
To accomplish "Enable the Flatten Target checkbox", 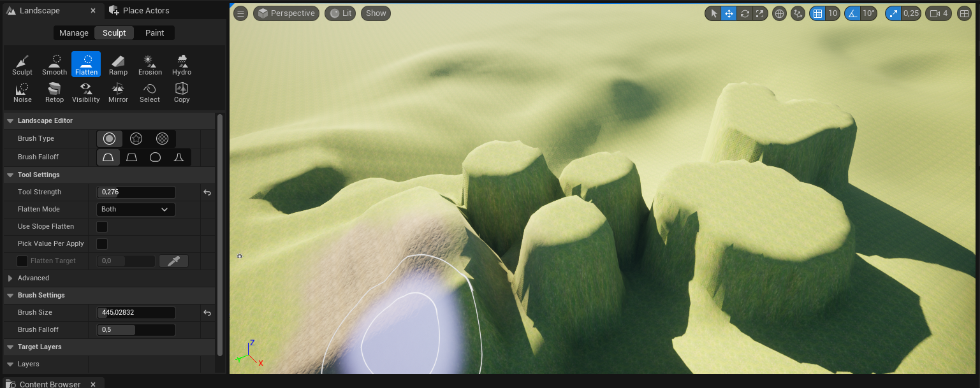I will point(22,261).
